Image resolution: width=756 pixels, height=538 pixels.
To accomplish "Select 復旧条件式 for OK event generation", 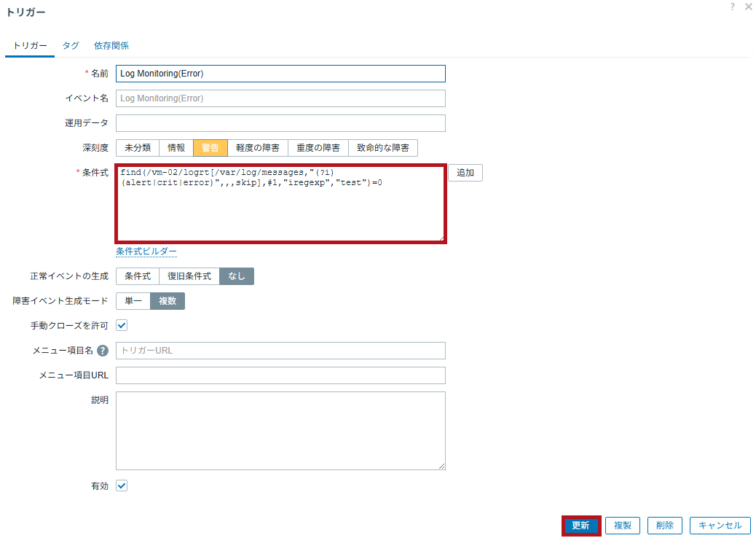I will [x=189, y=276].
